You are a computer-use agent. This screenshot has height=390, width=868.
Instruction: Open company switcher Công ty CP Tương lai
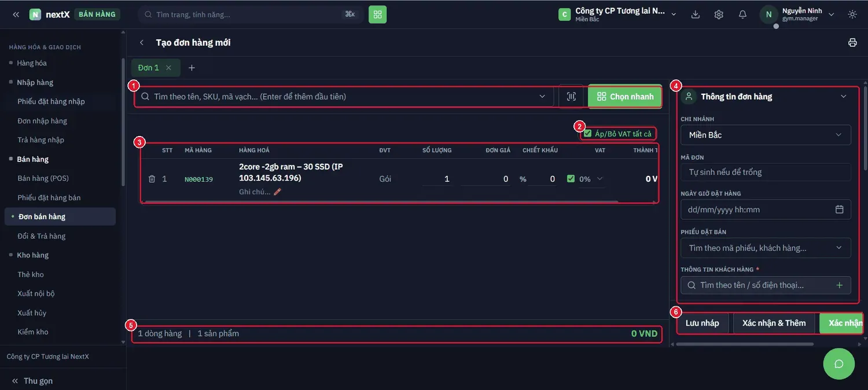point(618,14)
